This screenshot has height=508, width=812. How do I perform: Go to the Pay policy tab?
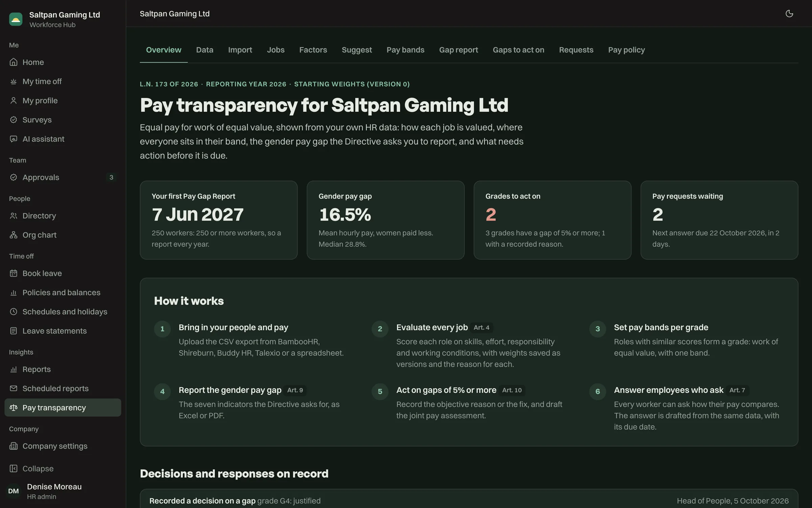626,50
